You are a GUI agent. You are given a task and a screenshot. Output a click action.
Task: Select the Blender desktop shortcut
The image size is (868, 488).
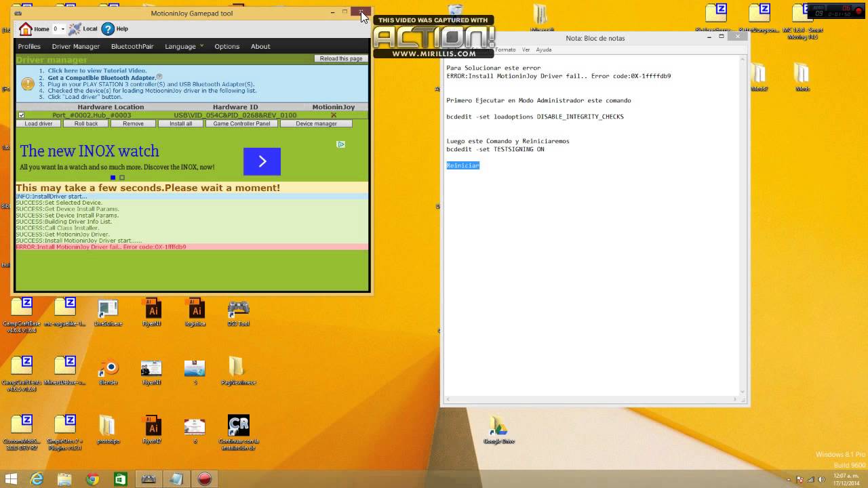[108, 372]
